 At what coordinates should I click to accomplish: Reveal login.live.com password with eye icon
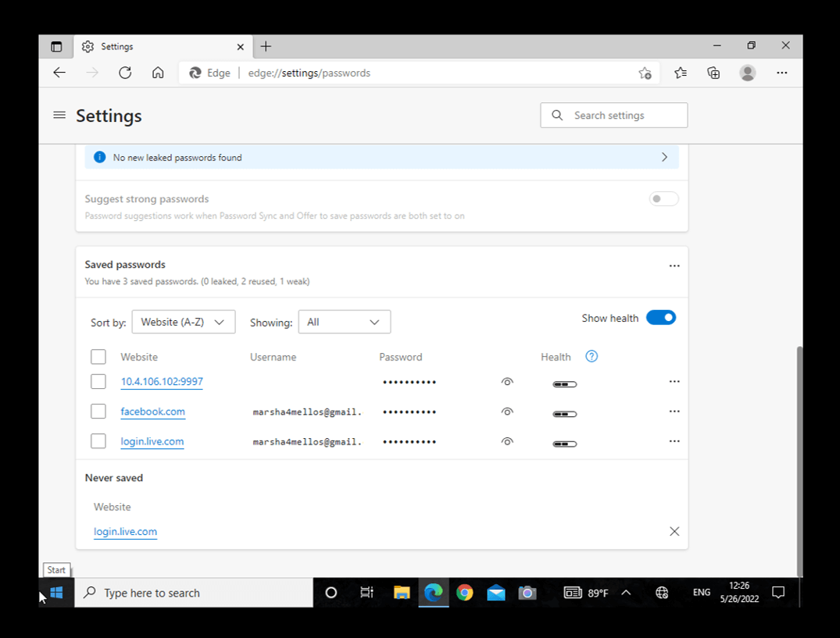coord(507,441)
